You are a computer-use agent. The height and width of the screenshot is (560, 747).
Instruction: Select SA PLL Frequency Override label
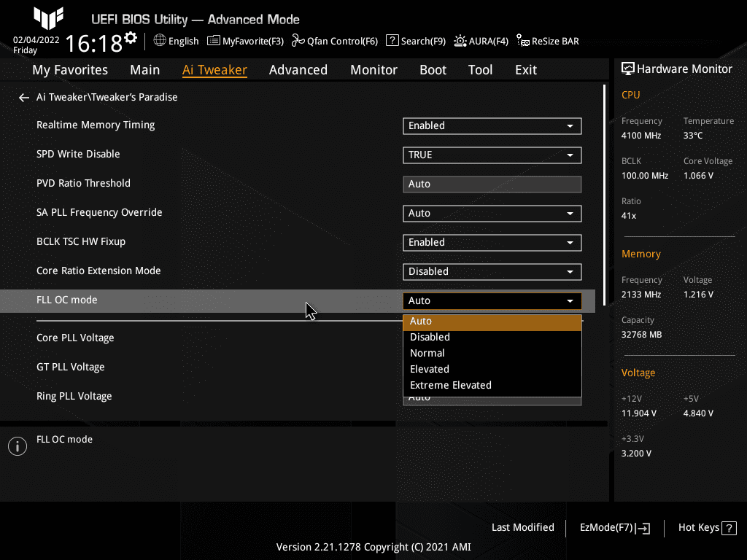pyautogui.click(x=99, y=212)
